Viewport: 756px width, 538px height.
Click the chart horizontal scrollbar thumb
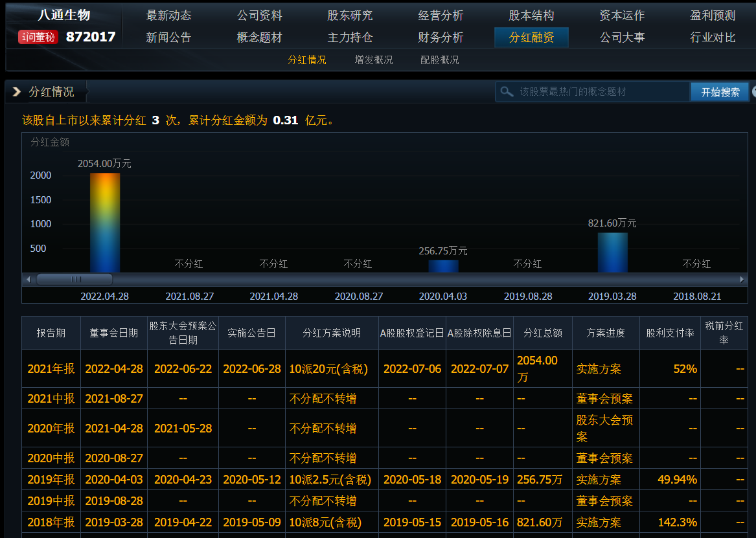coord(74,279)
